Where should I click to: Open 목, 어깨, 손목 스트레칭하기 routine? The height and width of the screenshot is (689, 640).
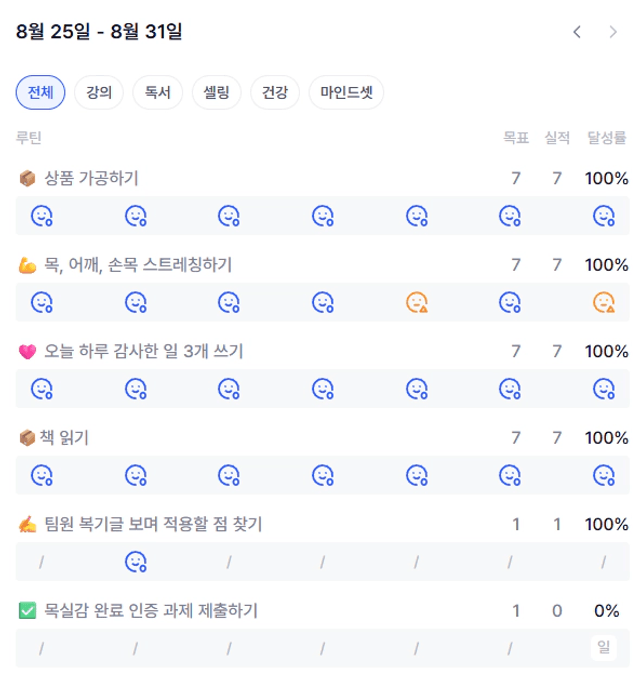click(x=138, y=265)
